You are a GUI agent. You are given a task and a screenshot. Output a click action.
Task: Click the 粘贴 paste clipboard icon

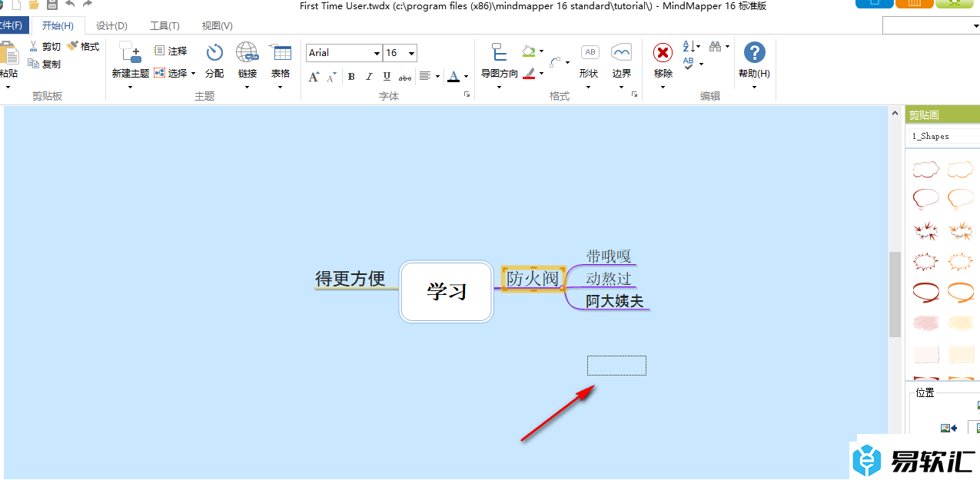[x=8, y=54]
